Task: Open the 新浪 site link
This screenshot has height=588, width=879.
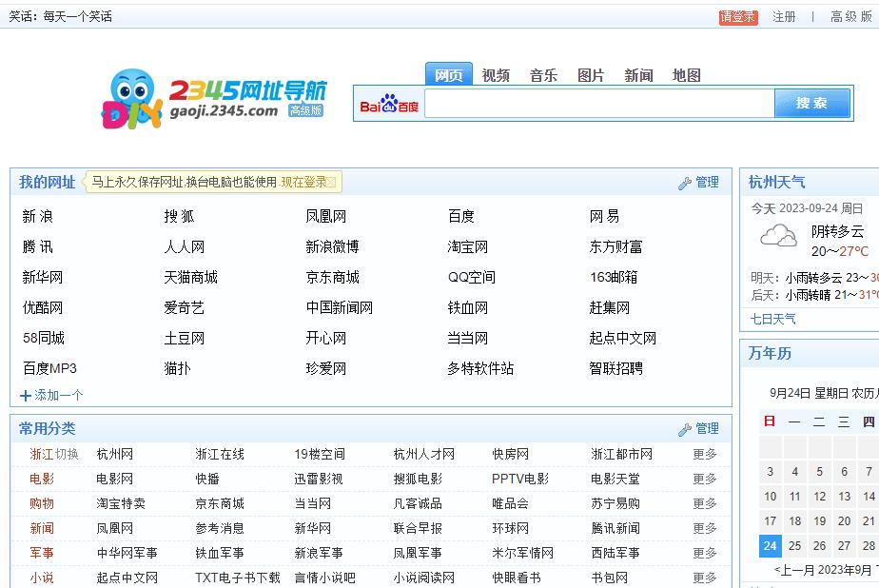Action: (37, 216)
